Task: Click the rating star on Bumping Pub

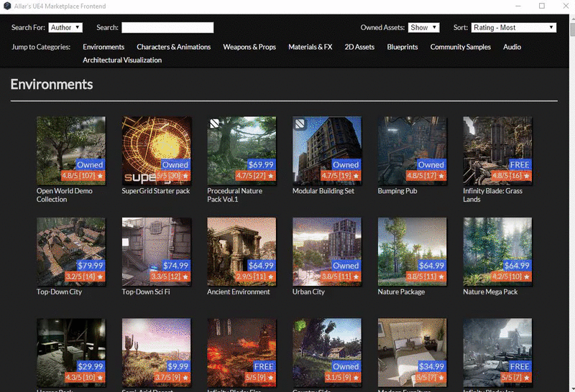Action: tap(441, 176)
